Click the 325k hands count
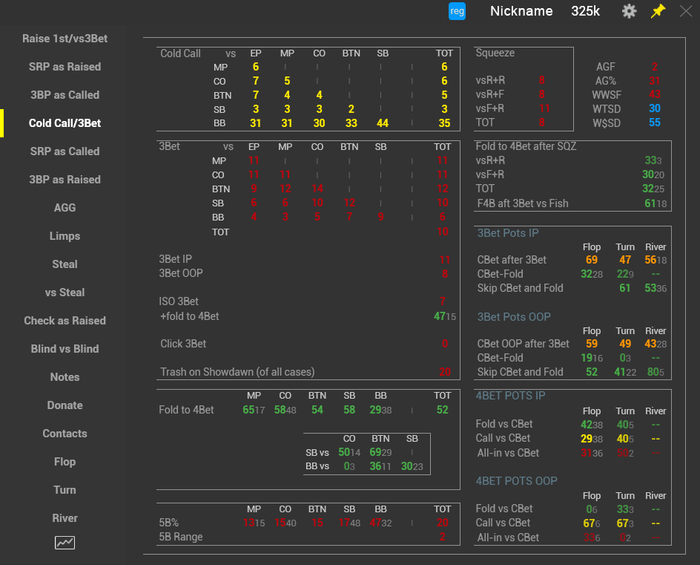This screenshot has height=565, width=700. 585,11
